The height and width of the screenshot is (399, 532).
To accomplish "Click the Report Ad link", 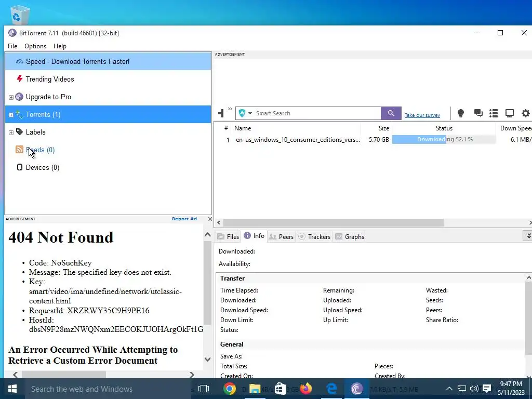I will 184,219.
